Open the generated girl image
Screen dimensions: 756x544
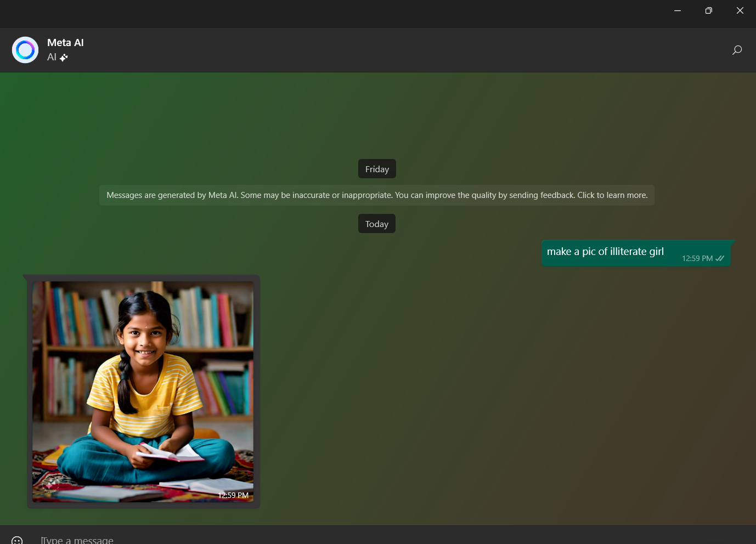(x=143, y=392)
